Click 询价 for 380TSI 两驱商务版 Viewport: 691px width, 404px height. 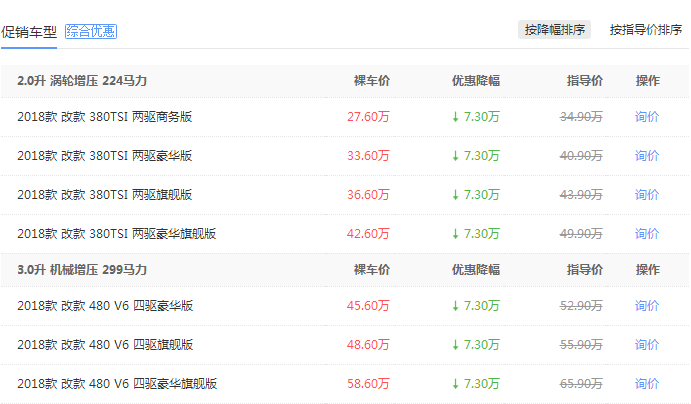[647, 117]
